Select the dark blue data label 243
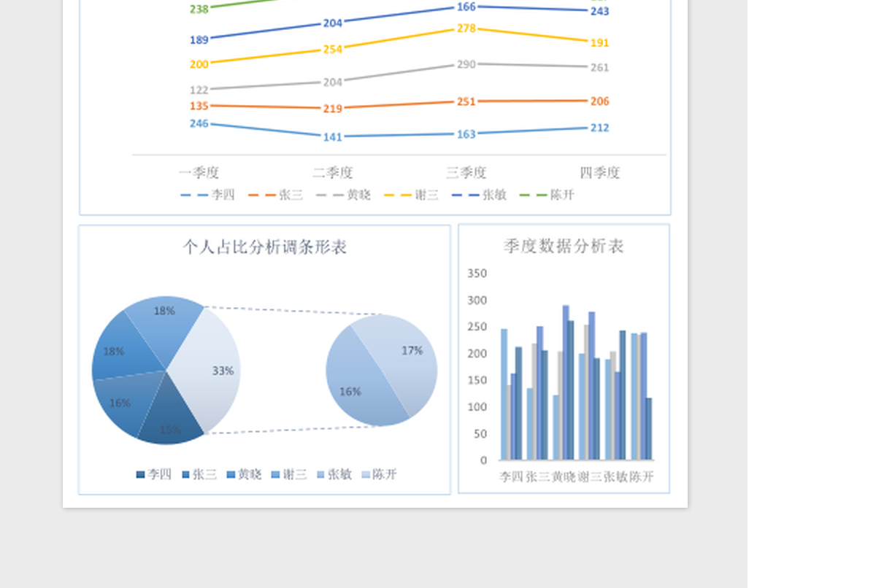The image size is (876, 588). click(x=599, y=11)
